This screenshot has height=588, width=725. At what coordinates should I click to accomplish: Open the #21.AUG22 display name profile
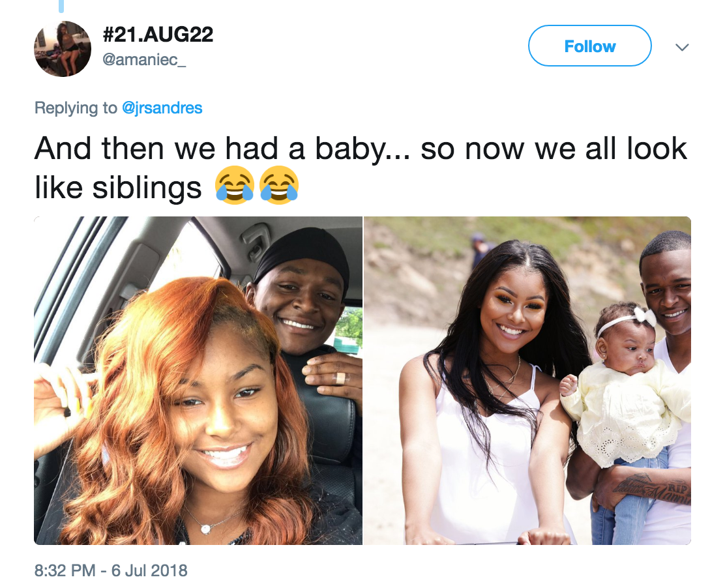(158, 35)
